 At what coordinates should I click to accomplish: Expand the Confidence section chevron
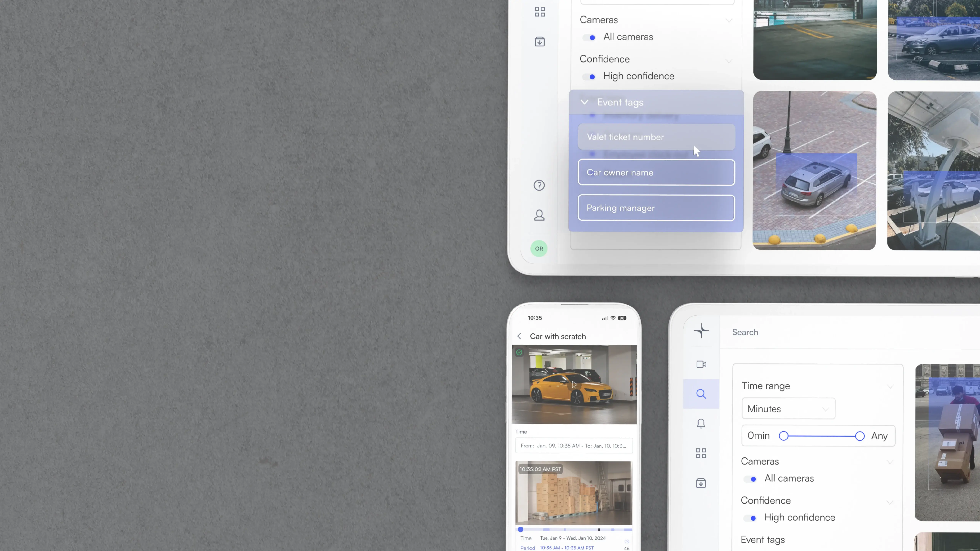point(729,59)
